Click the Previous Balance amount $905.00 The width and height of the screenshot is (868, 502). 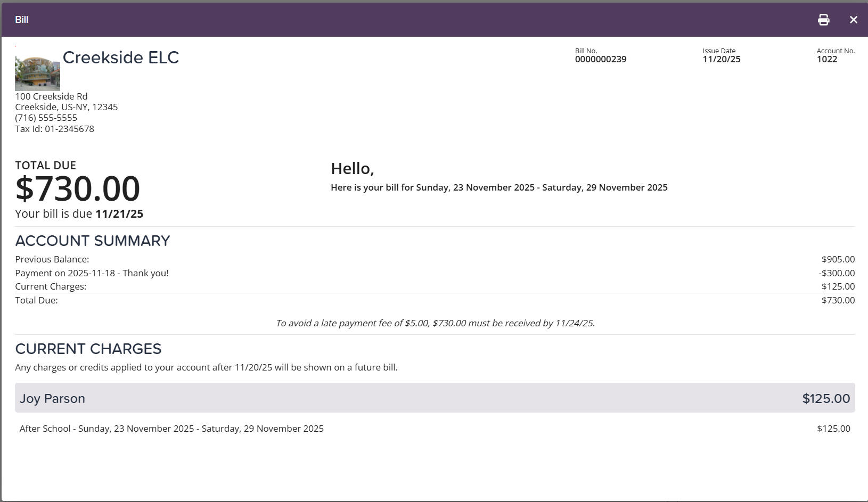[838, 259]
